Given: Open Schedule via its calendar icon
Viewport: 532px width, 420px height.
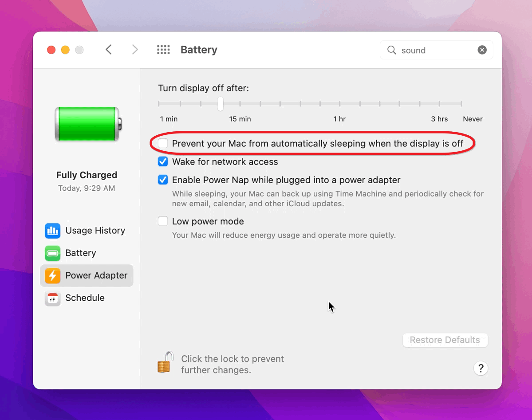Looking at the screenshot, I should (x=52, y=298).
